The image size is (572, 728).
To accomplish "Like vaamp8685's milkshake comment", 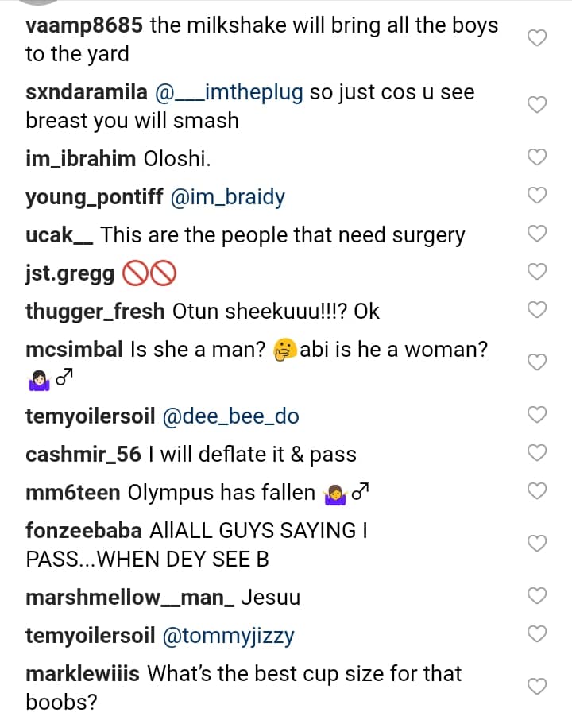I will (537, 39).
